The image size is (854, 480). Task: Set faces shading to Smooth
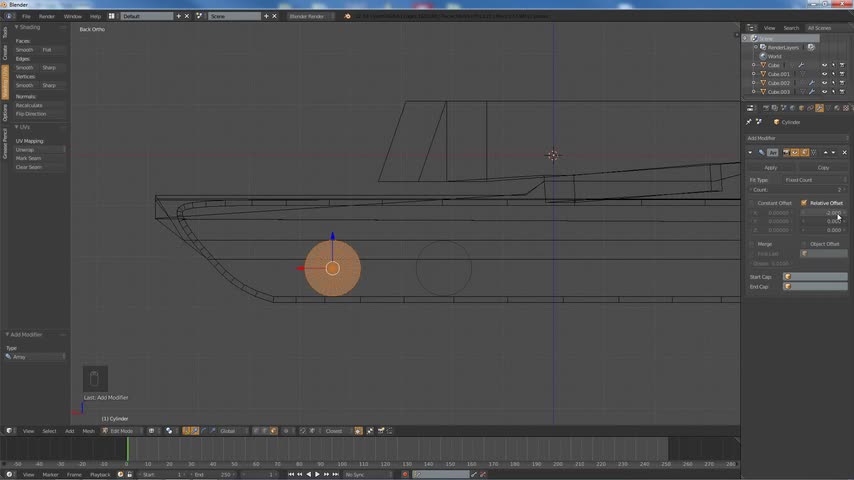pyautogui.click(x=26, y=50)
